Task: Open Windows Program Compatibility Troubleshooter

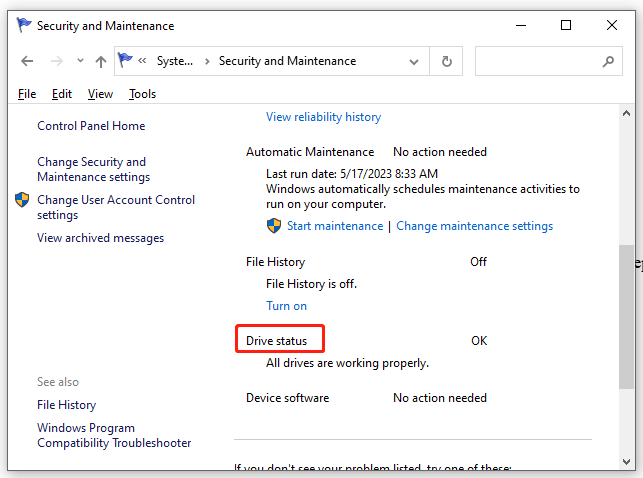Action: [x=114, y=435]
